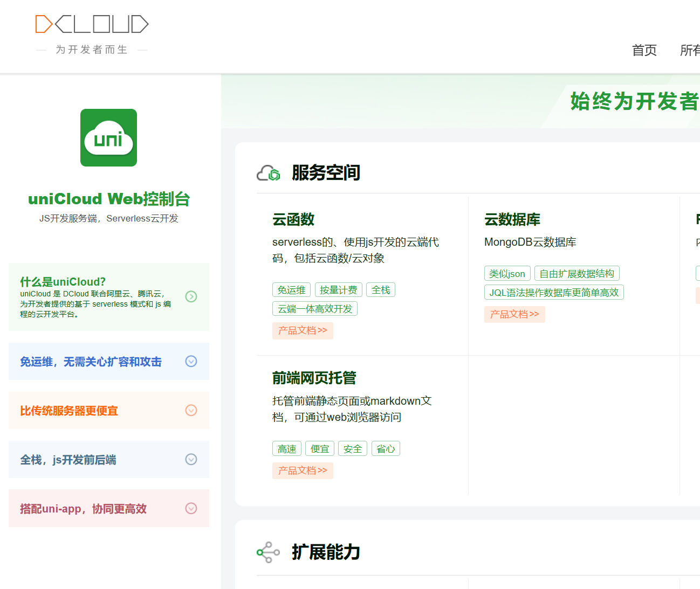This screenshot has height=589, width=700.
Task: Click the 服务空间 section heading
Action: (x=326, y=172)
